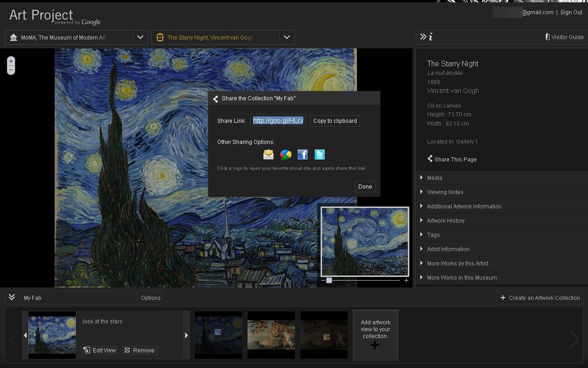Click the title "The Starry Night" in info panel

[452, 63]
